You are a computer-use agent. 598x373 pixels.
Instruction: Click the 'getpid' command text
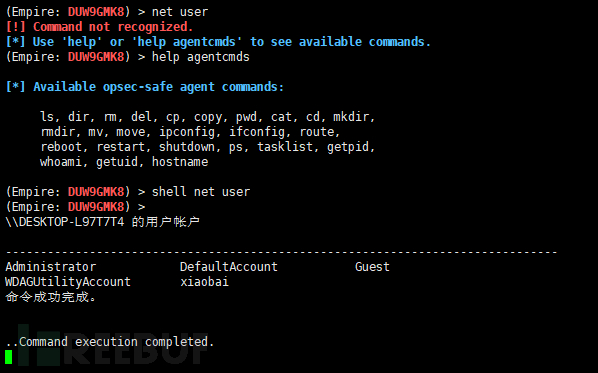(x=350, y=147)
